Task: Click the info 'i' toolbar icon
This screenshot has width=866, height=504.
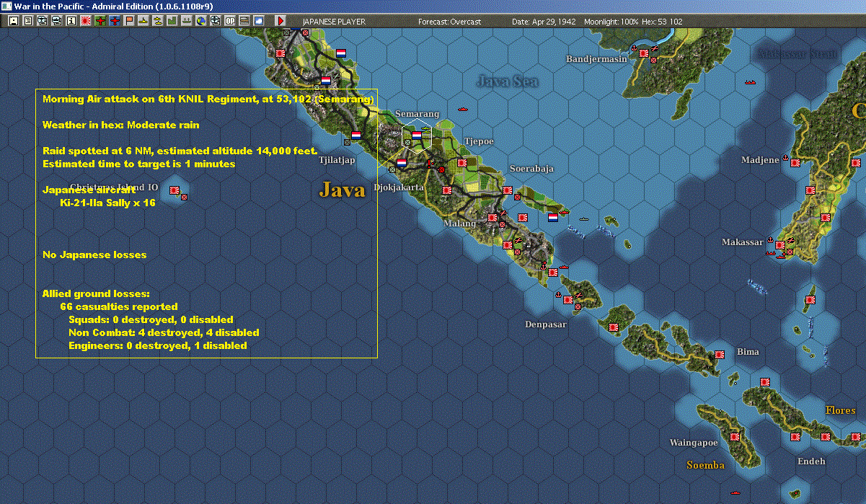Action: [71, 21]
